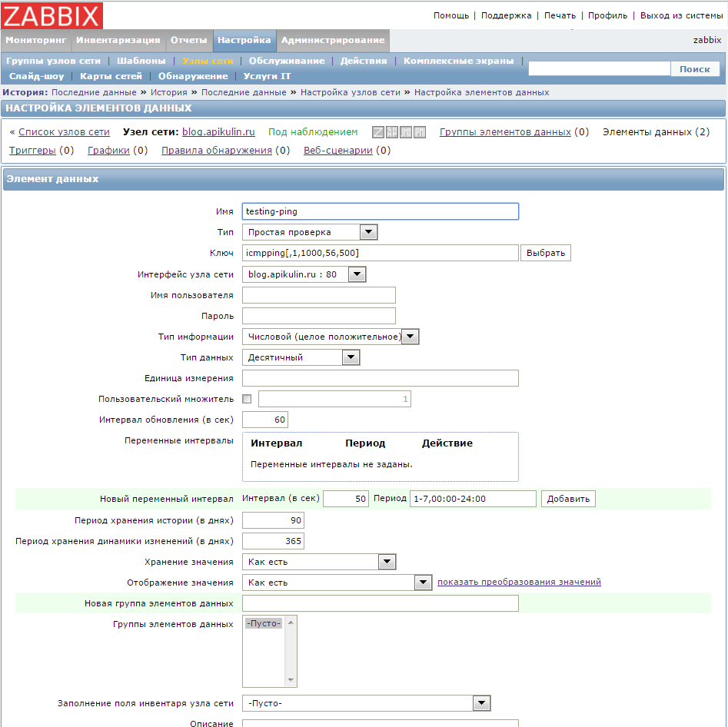The width and height of the screenshot is (728, 727).
Task: Click the Поиск search button
Action: point(695,69)
